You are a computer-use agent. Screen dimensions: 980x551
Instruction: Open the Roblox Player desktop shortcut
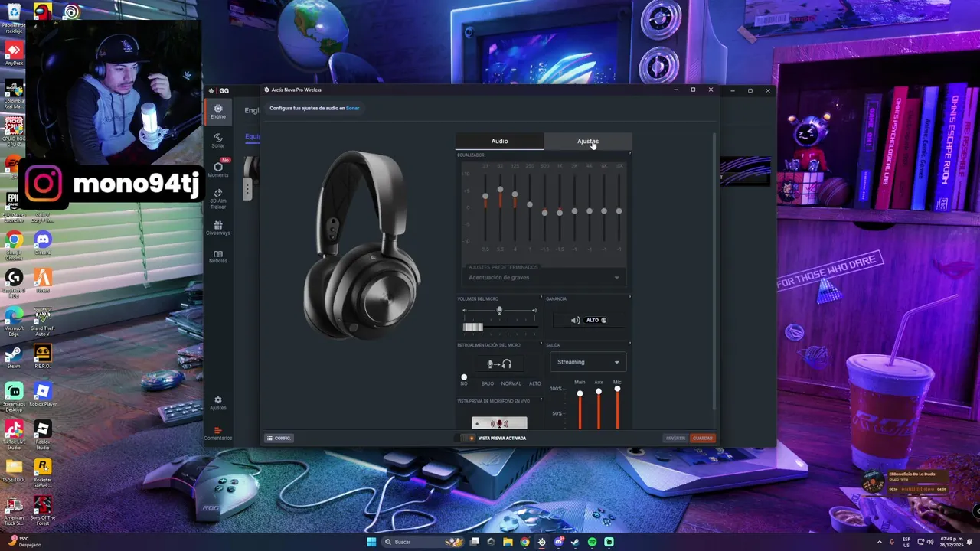[43, 396]
